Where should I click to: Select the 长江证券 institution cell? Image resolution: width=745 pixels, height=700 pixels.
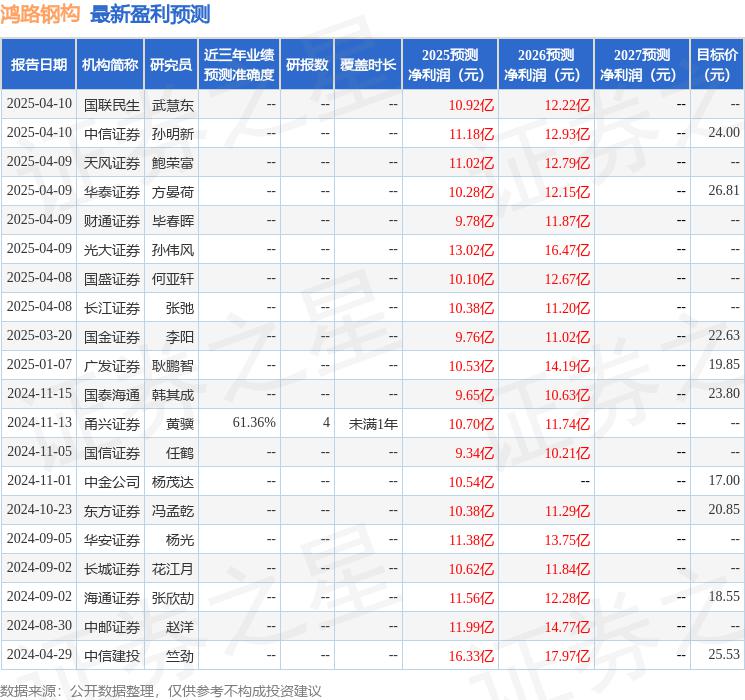point(112,308)
